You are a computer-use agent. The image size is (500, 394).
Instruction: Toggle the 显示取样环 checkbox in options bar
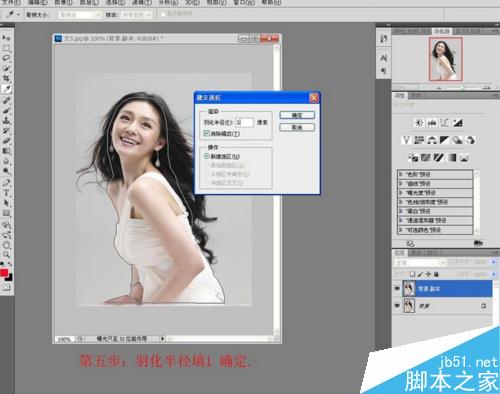[163, 14]
